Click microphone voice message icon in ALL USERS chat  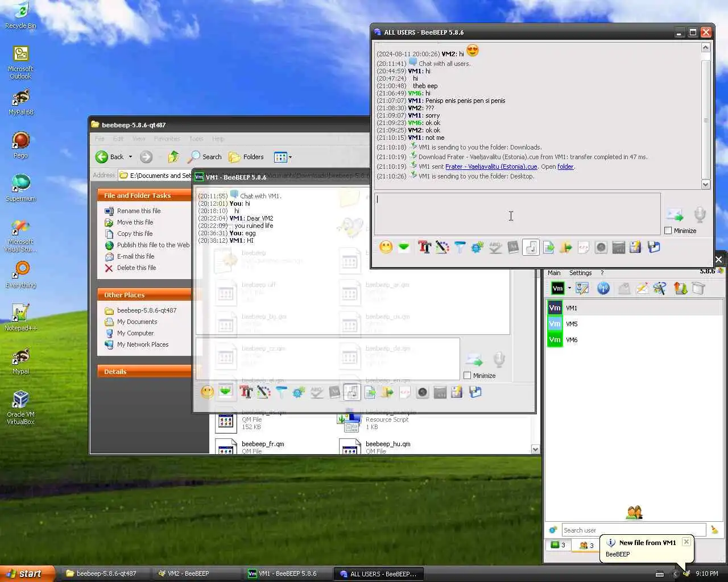coord(700,215)
